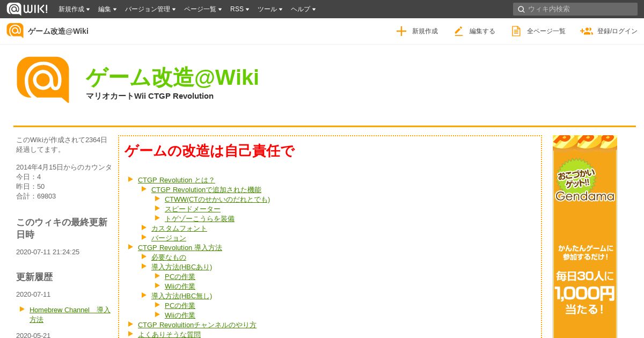The image size is (644, 338).
Task: Open ゲーム改造@Wiki header site name
Action: 58,31
